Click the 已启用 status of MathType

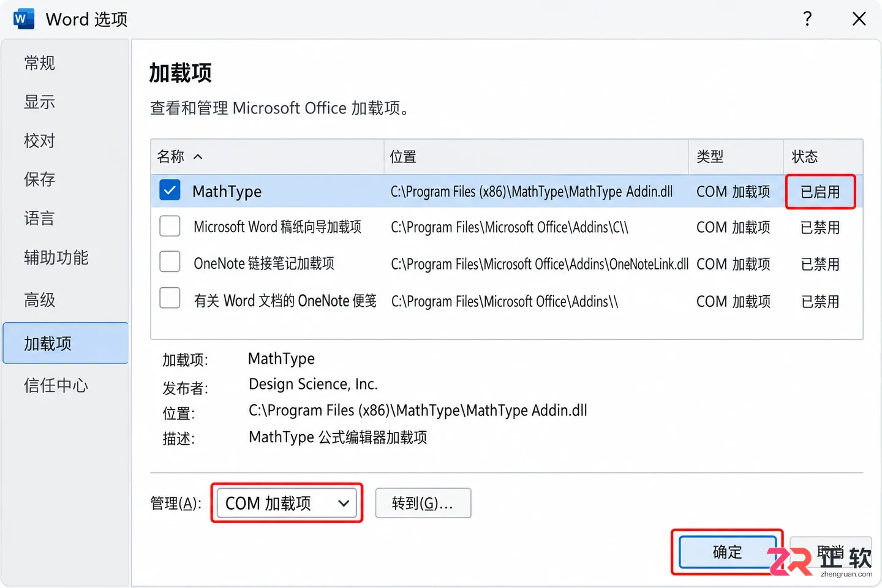[x=820, y=192]
